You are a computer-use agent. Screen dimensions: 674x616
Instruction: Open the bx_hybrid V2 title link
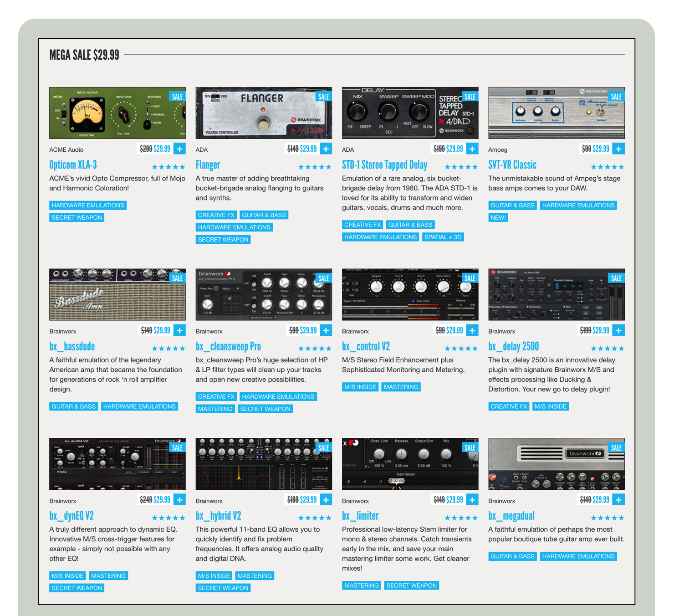(x=218, y=516)
